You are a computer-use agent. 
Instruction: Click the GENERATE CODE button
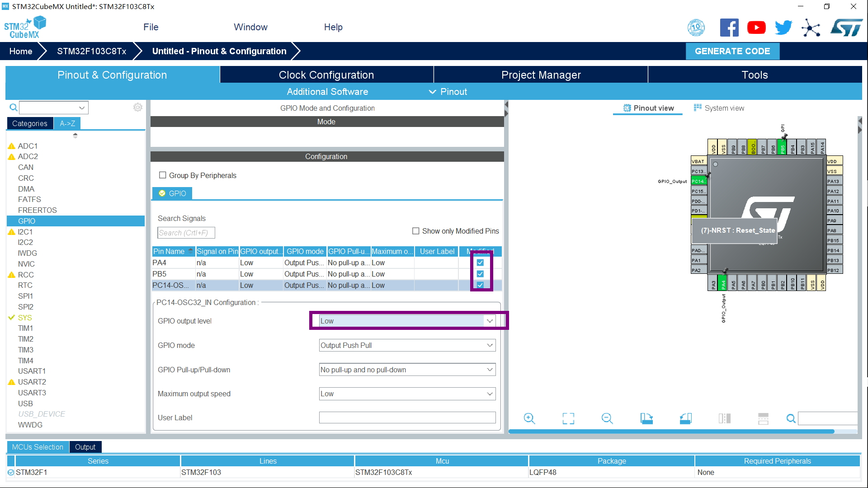(732, 51)
